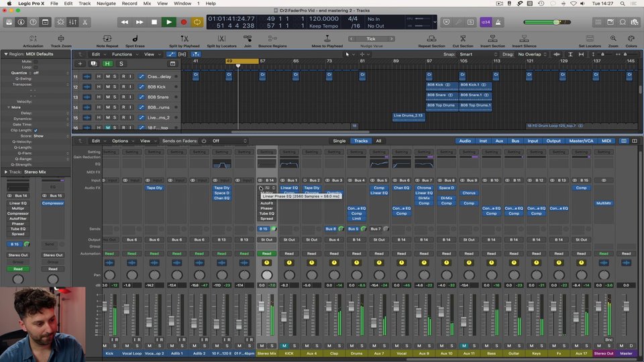Click the Cut Section icon
The width and height of the screenshot is (644, 362).
[x=463, y=39]
